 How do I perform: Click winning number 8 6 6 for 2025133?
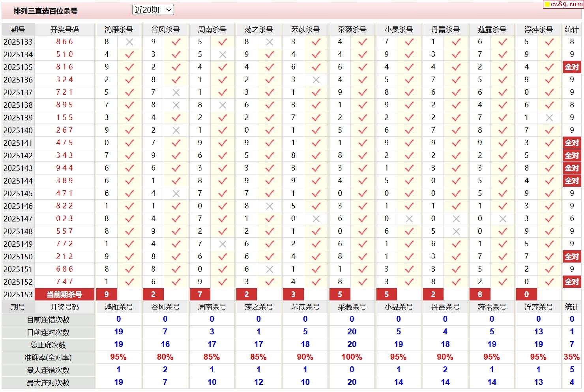(65, 42)
